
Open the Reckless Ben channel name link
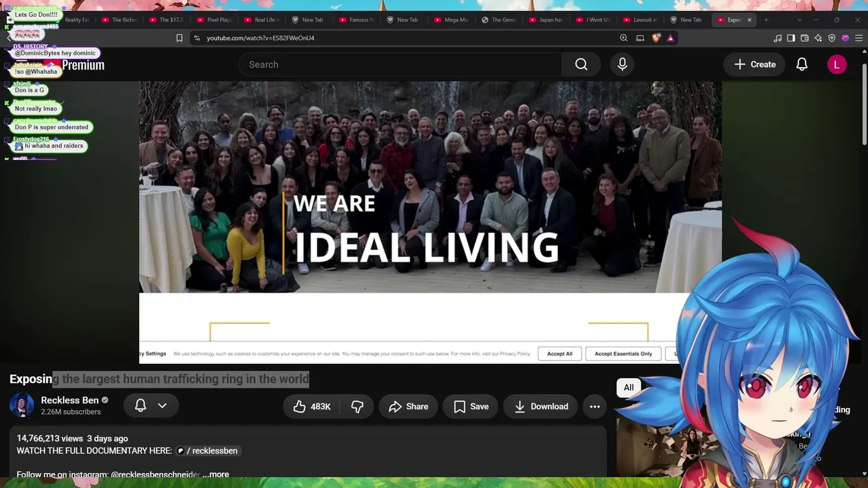(x=70, y=400)
